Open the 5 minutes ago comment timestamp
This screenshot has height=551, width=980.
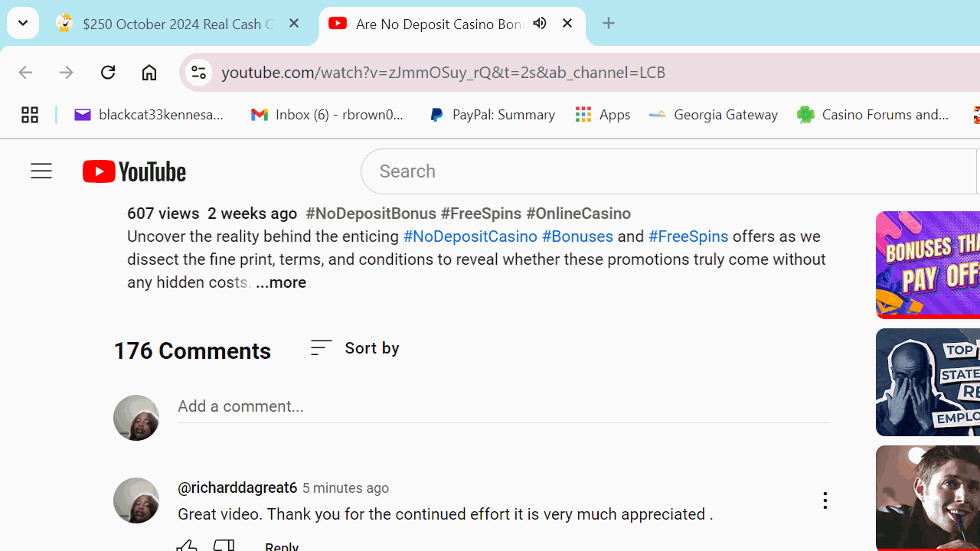pyautogui.click(x=345, y=488)
